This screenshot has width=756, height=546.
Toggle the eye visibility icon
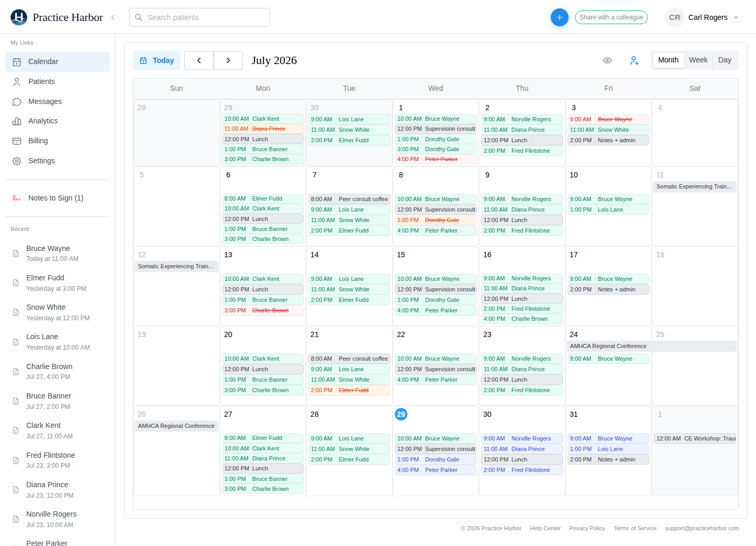607,60
